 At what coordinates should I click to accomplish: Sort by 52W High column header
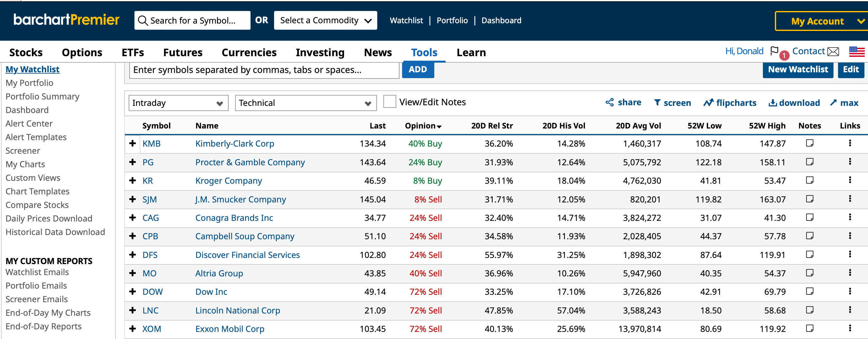tap(767, 126)
